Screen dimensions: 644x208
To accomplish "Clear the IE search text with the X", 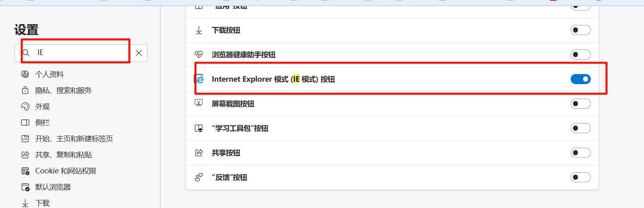I will (x=139, y=53).
